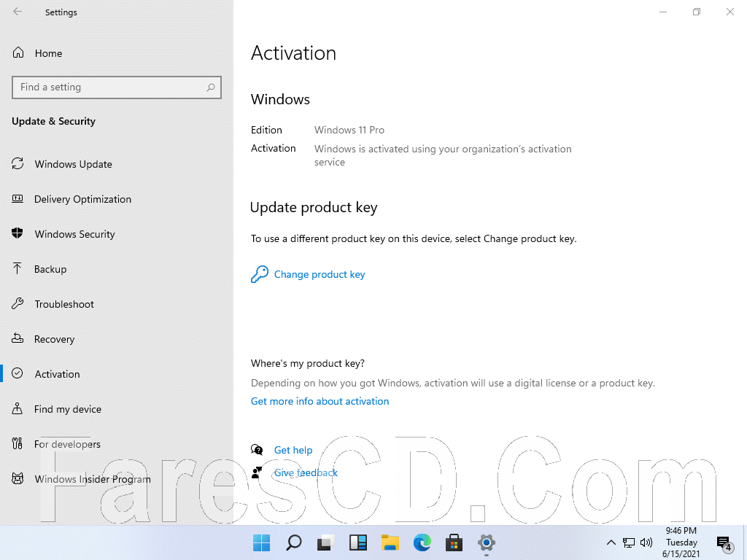Select the Recovery icon

18,338
